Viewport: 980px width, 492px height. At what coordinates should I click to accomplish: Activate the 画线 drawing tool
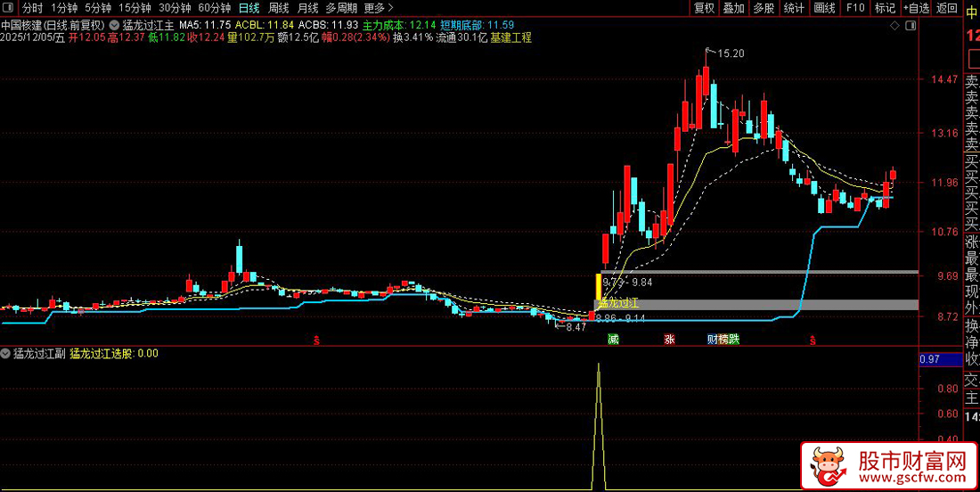click(x=825, y=8)
